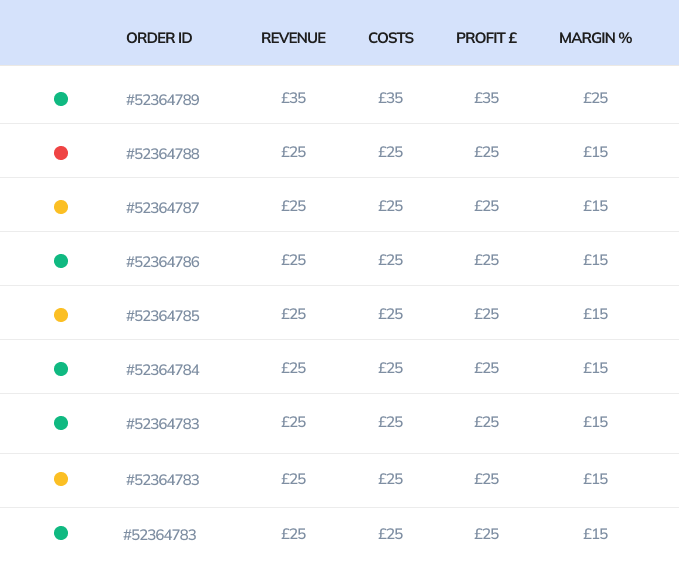Click green status dot for order #52364789
This screenshot has width=679, height=567.
tap(61, 99)
